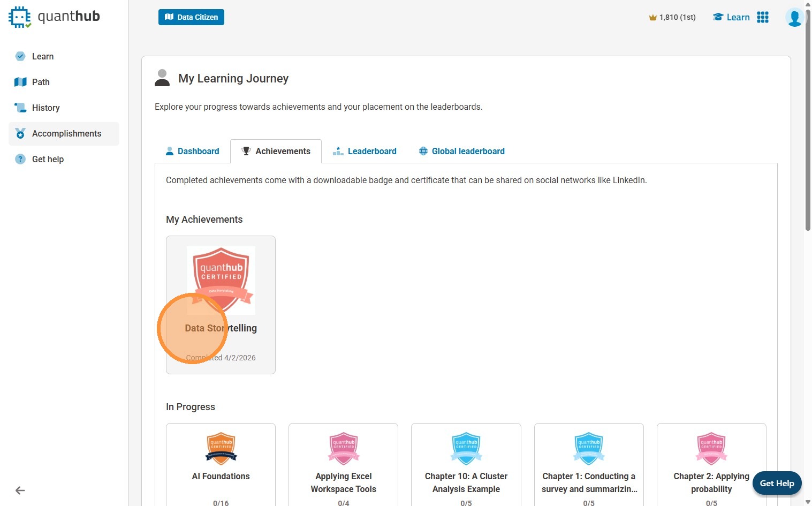Open Path from the sidebar

(x=41, y=82)
